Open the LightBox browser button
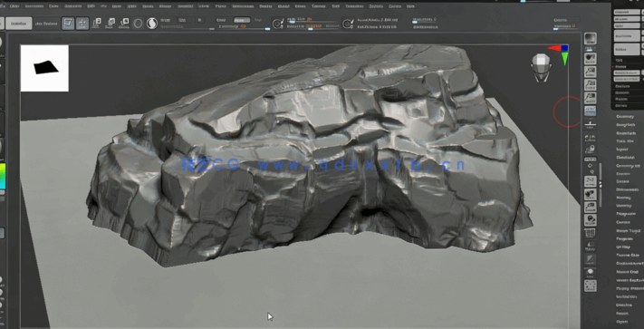644x329 pixels. click(x=19, y=24)
